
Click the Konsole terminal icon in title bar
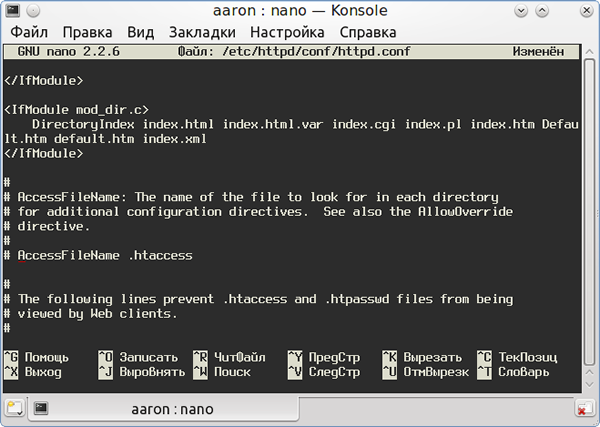13,11
